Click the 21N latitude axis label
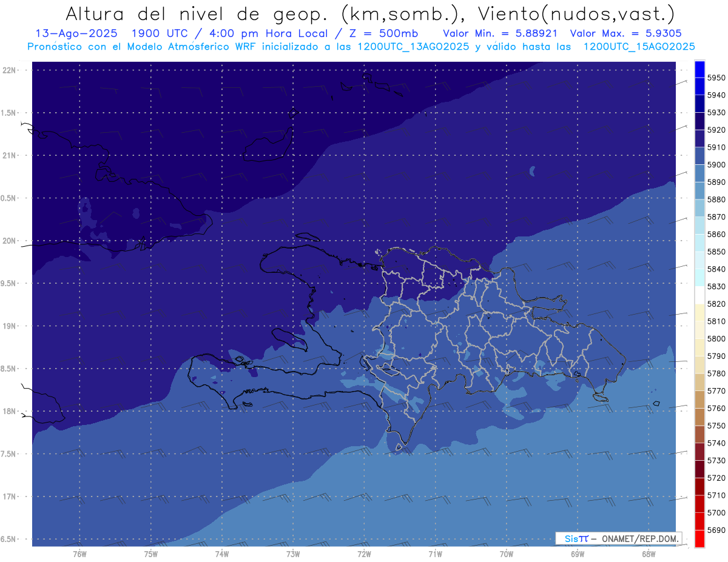The width and height of the screenshot is (728, 562). pyautogui.click(x=10, y=156)
